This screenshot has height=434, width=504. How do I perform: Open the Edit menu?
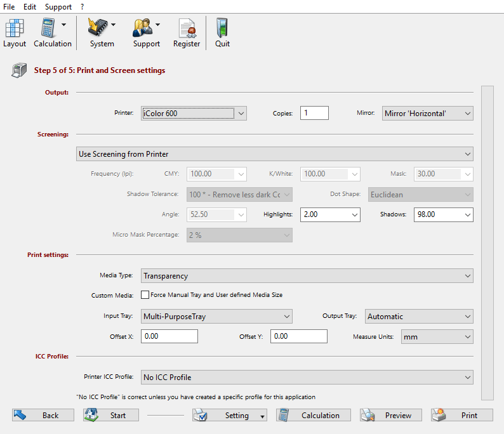pos(30,7)
